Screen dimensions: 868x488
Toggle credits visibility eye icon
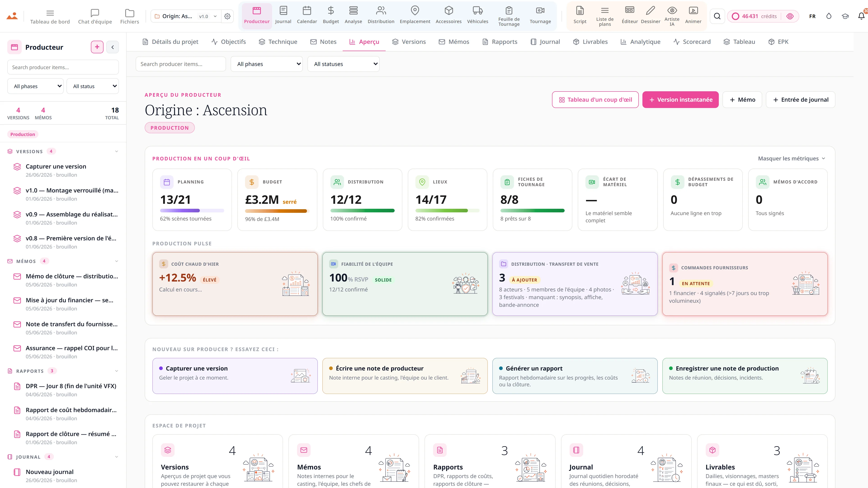790,16
